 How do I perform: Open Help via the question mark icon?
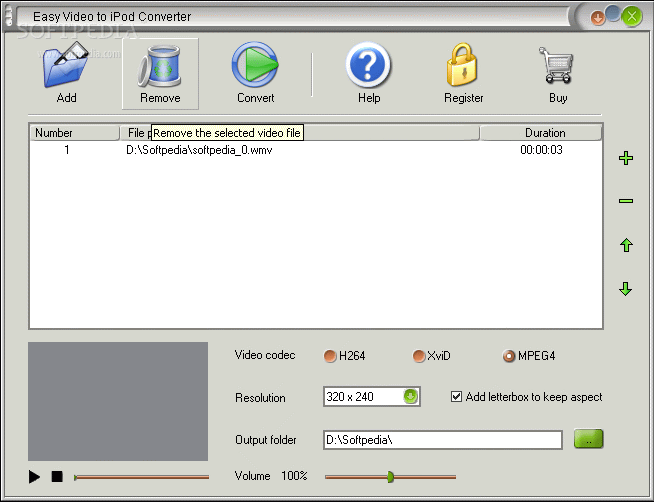pyautogui.click(x=368, y=65)
